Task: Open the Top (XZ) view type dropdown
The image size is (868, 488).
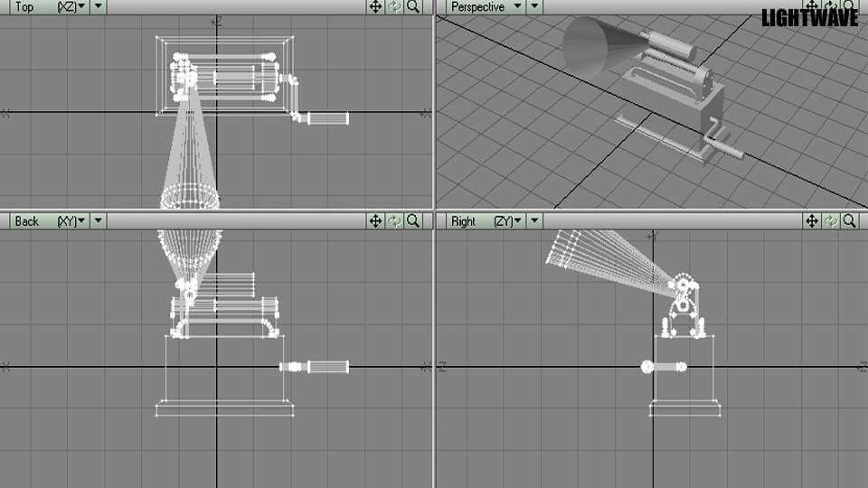Action: pyautogui.click(x=72, y=6)
